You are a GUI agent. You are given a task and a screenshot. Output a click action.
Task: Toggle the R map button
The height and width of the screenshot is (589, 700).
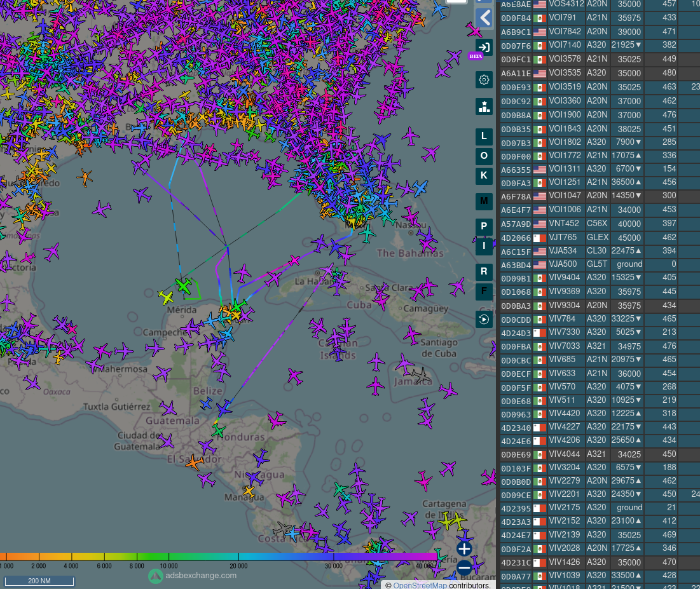pyautogui.click(x=484, y=271)
